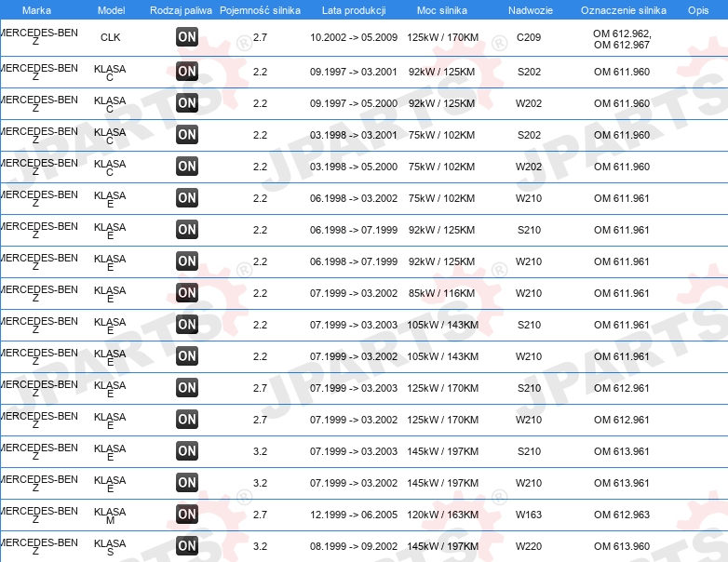The height and width of the screenshot is (562, 728).
Task: Click ON icon in the Klasa S row
Action: [x=187, y=546]
